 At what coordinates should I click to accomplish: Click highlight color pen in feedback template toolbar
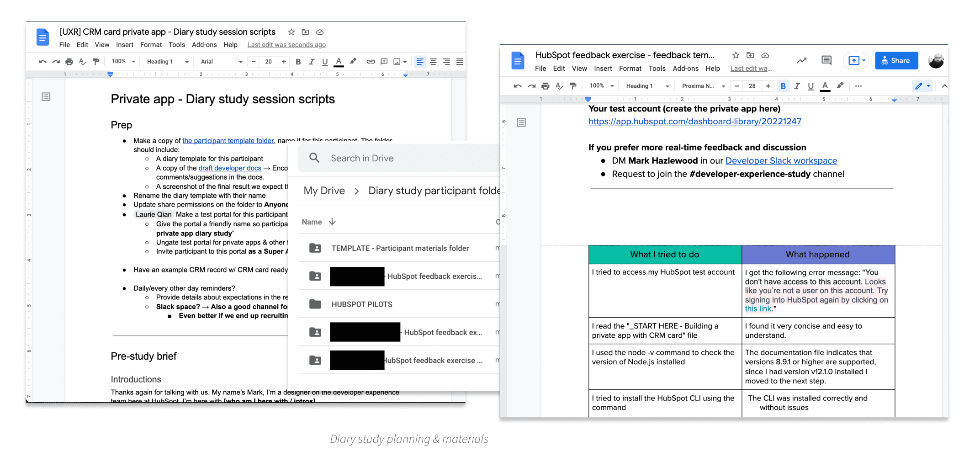(840, 85)
